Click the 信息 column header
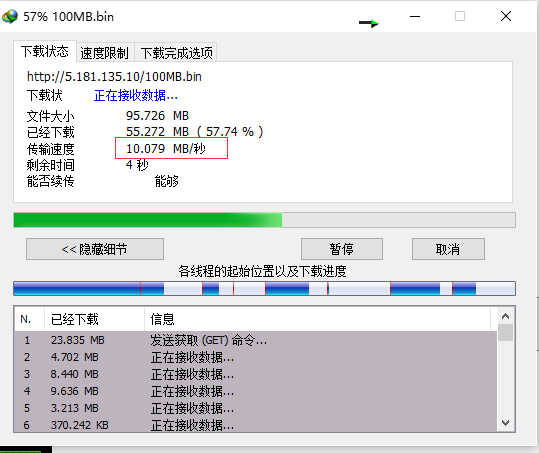539x453 pixels. coord(317,319)
